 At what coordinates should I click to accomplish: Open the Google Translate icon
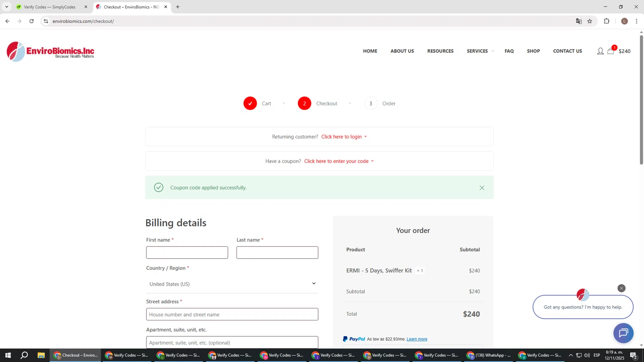tap(579, 21)
